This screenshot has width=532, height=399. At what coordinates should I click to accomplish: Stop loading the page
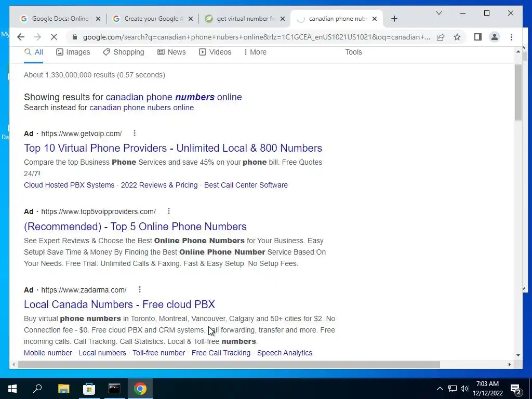54,37
